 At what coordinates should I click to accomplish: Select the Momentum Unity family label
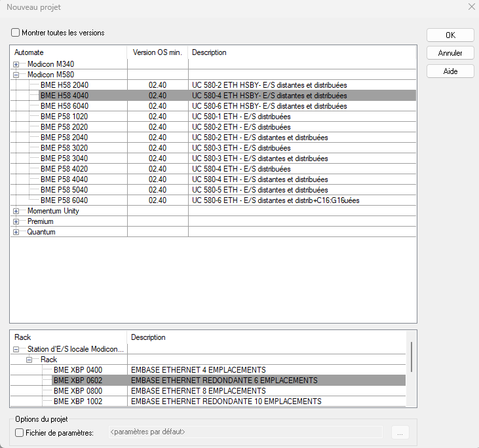click(x=53, y=211)
